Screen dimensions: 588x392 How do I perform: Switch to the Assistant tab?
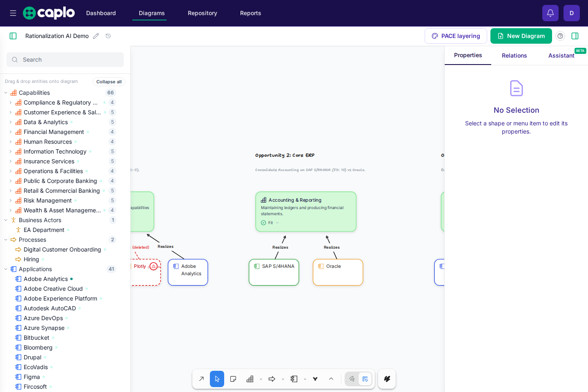(561, 56)
